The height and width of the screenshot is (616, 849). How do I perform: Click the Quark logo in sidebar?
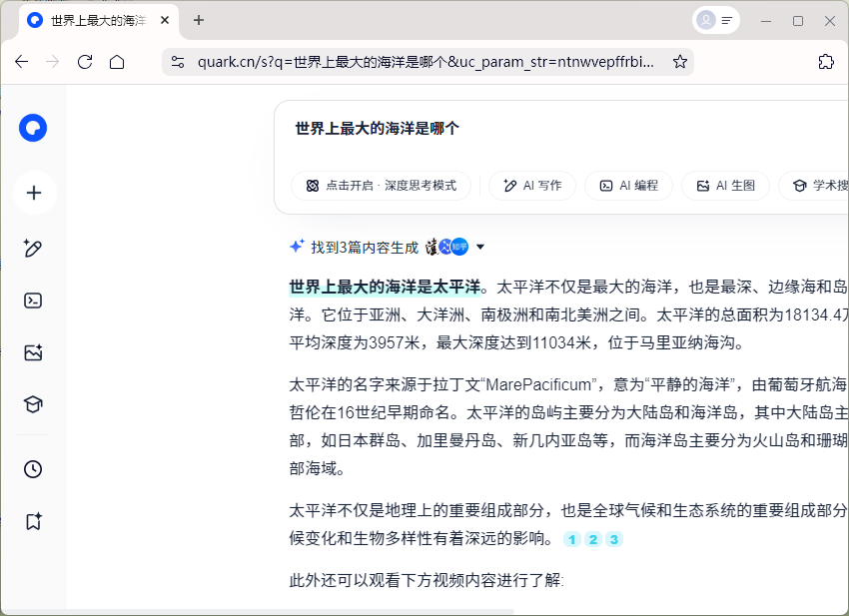pos(33,128)
